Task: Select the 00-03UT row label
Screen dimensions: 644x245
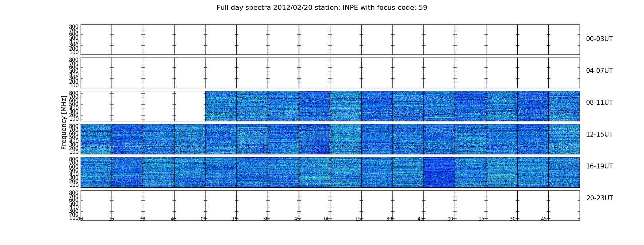Action: (599, 39)
